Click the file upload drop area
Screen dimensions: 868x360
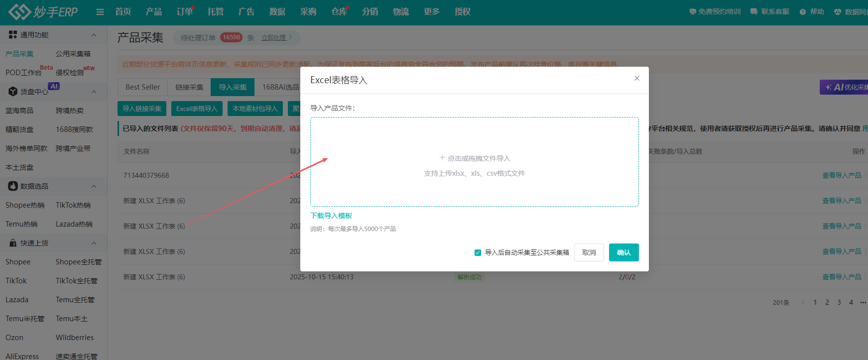[474, 162]
